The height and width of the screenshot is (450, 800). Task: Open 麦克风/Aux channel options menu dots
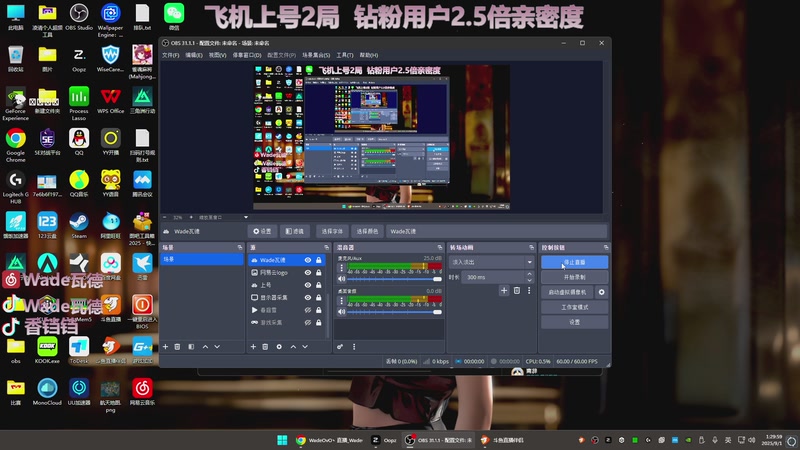click(341, 267)
